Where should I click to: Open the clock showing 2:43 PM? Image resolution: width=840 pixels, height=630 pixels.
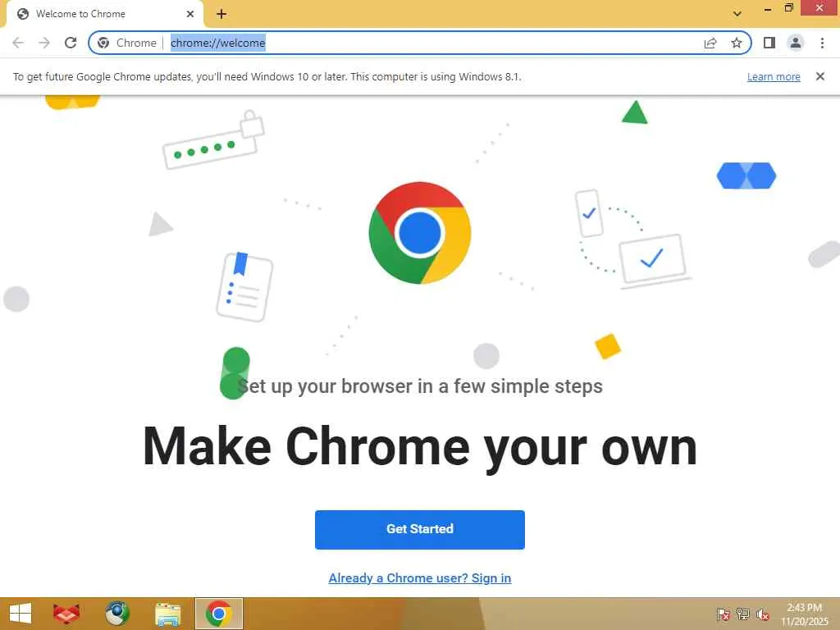click(x=805, y=614)
